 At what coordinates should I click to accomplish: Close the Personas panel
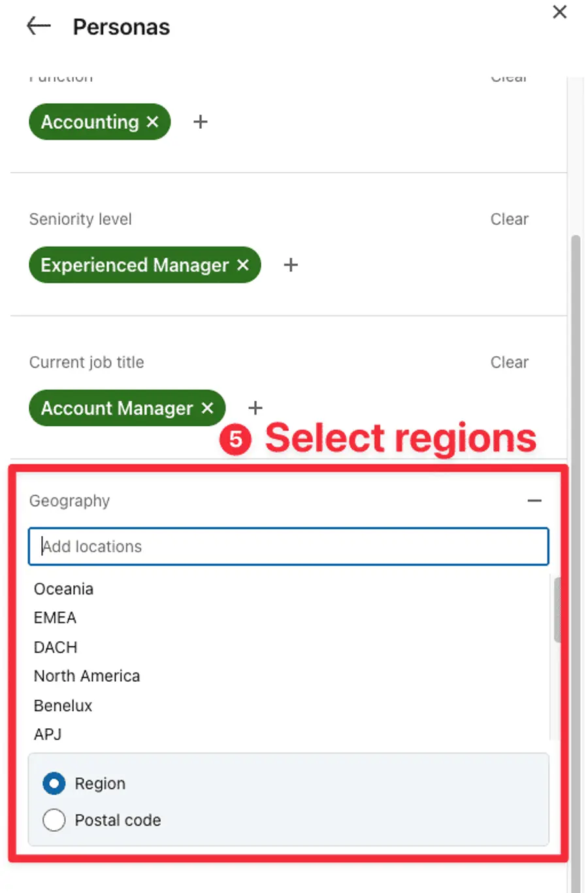pyautogui.click(x=559, y=12)
